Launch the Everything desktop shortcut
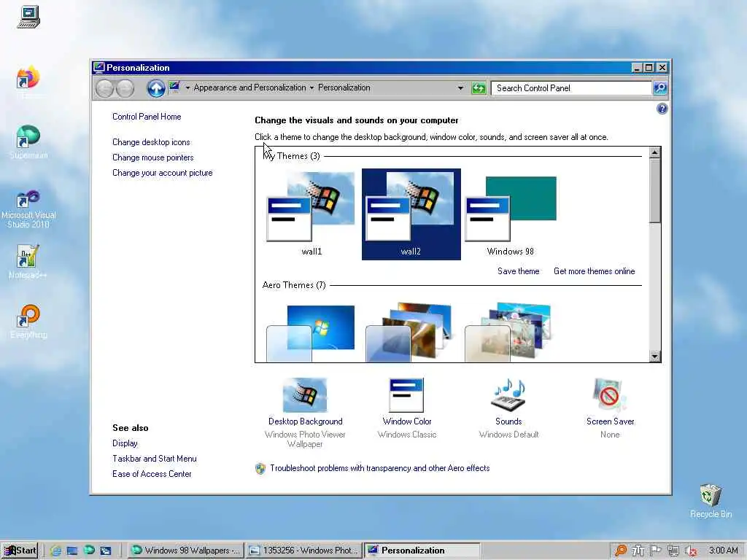Image resolution: width=747 pixels, height=560 pixels. pyautogui.click(x=28, y=316)
